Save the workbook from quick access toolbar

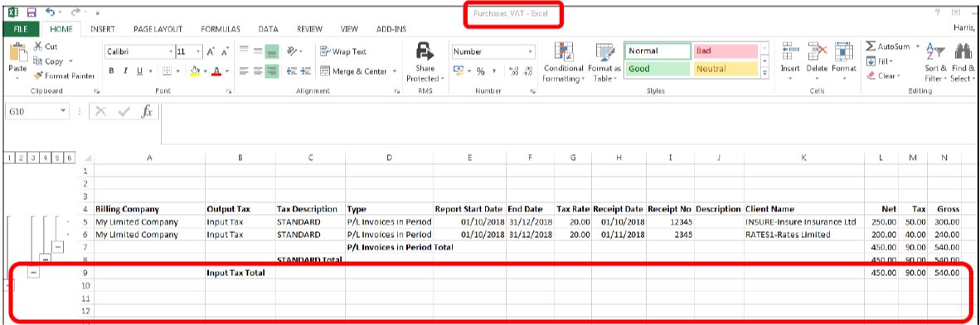click(32, 12)
